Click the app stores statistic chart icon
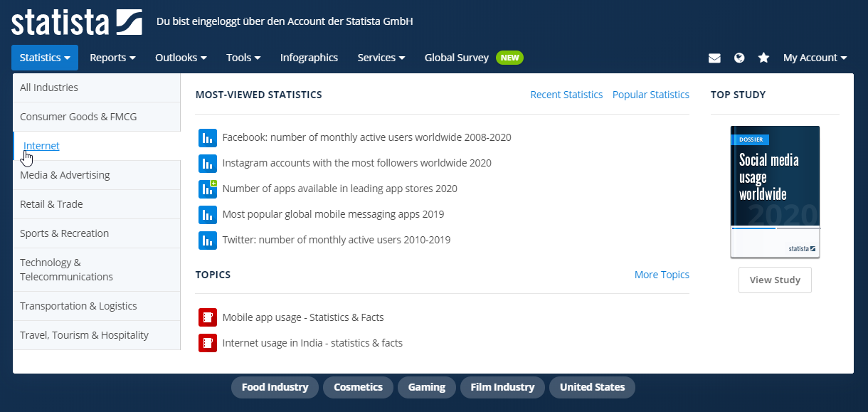This screenshot has height=412, width=868. coord(207,189)
